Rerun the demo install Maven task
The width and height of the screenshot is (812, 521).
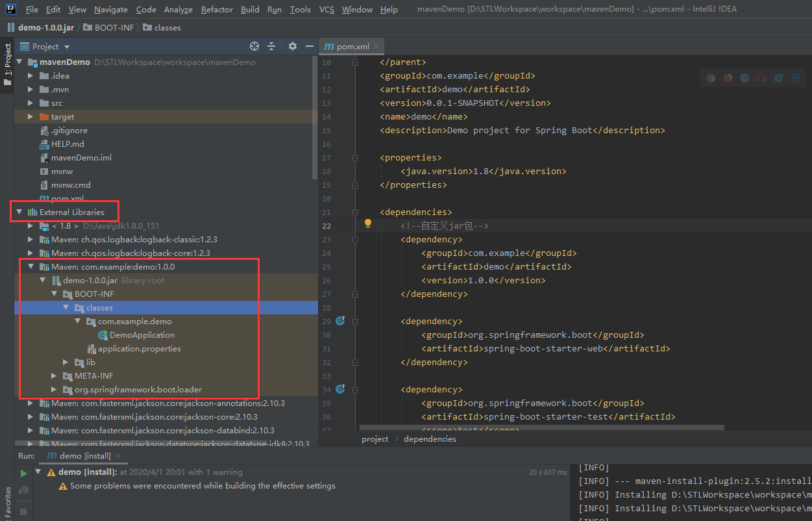coord(23,474)
